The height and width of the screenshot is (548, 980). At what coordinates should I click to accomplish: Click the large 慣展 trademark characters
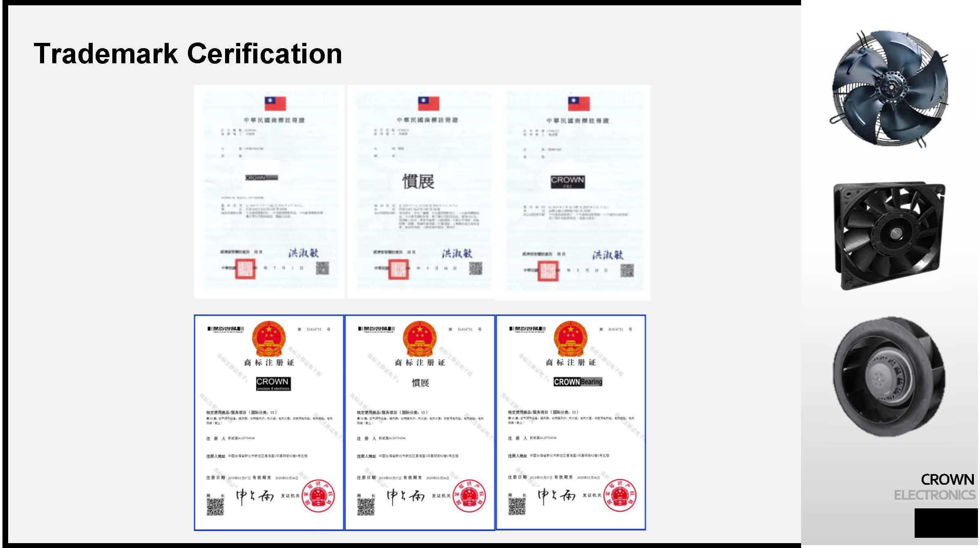419,181
